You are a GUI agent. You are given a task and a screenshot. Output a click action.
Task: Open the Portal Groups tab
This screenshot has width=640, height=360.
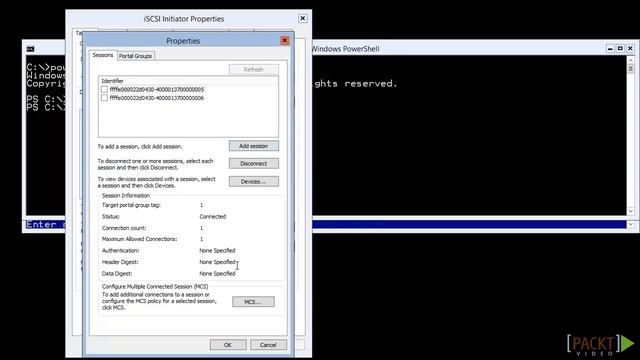(x=135, y=56)
